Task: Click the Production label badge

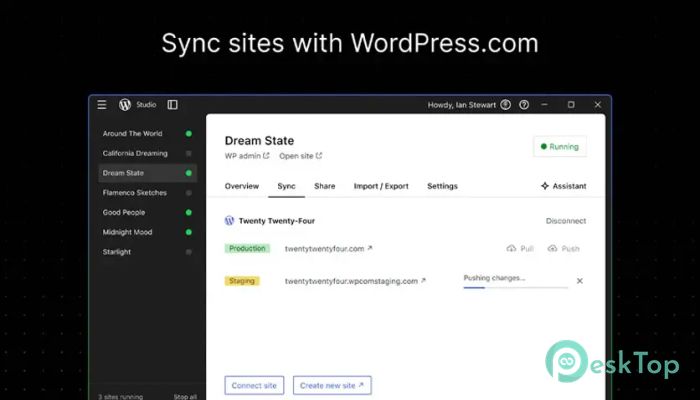Action: 247,249
